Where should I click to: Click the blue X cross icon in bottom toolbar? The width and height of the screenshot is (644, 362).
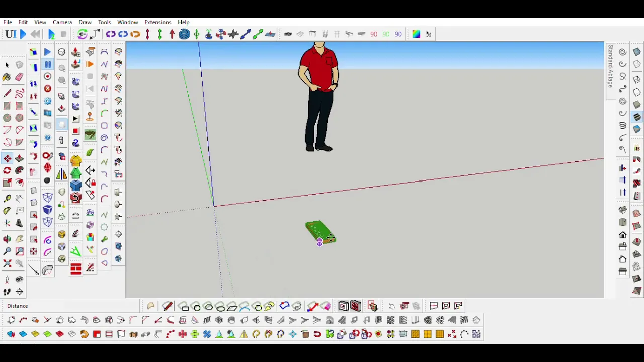[x=207, y=334]
